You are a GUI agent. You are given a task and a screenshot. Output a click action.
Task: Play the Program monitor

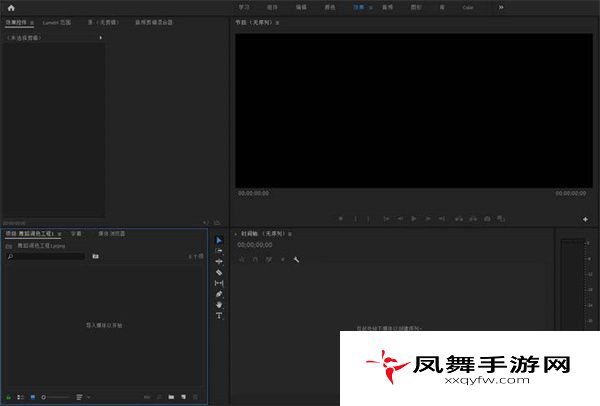[414, 218]
